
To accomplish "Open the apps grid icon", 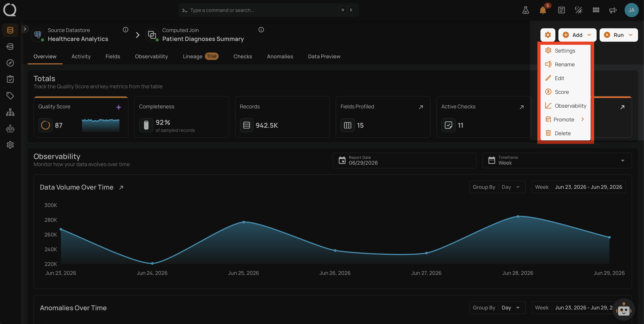I will [x=596, y=10].
